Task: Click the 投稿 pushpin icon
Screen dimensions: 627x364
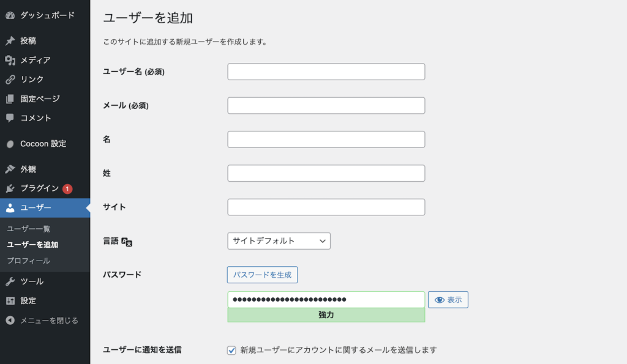Action: 10,40
